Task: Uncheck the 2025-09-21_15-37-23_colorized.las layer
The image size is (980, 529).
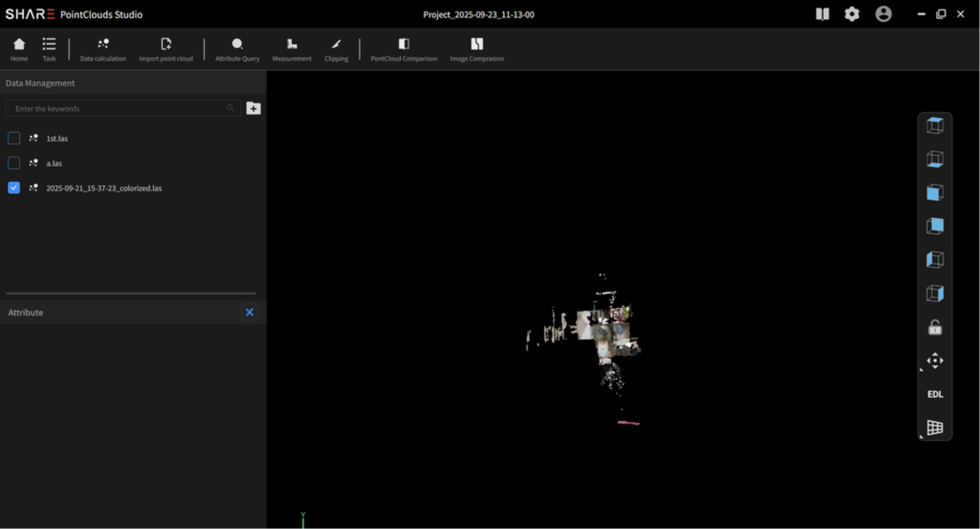Action: click(14, 187)
